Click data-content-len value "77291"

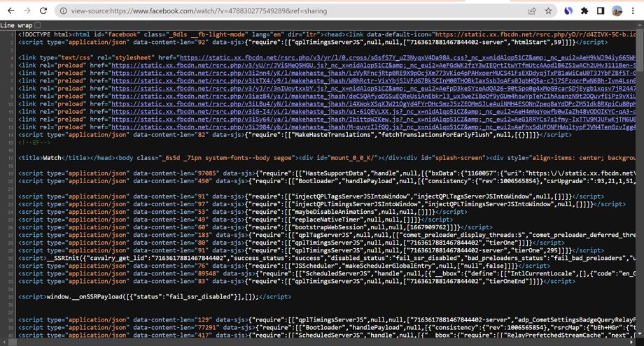206,328
